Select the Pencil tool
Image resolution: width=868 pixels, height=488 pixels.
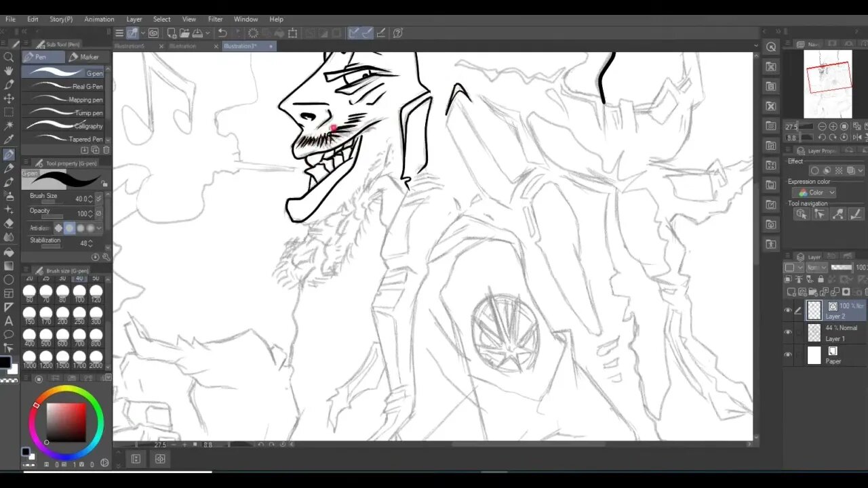pos(9,168)
